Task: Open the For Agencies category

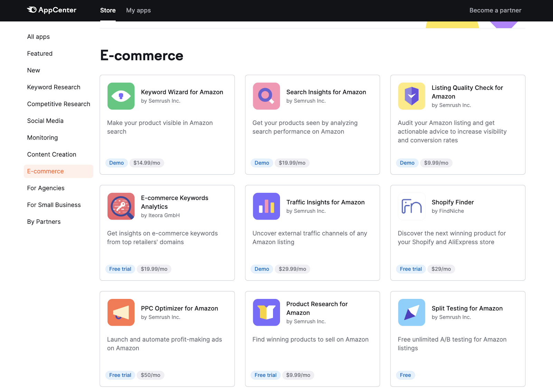Action: click(x=46, y=188)
